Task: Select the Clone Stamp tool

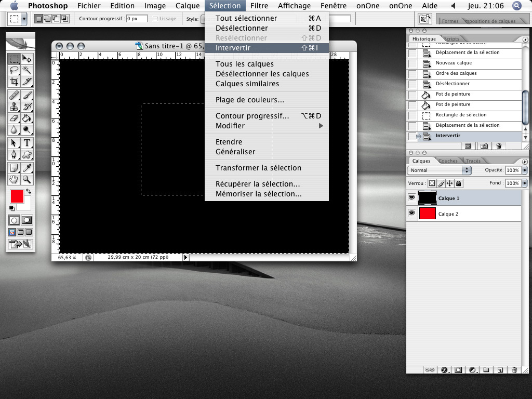Action: pyautogui.click(x=14, y=107)
